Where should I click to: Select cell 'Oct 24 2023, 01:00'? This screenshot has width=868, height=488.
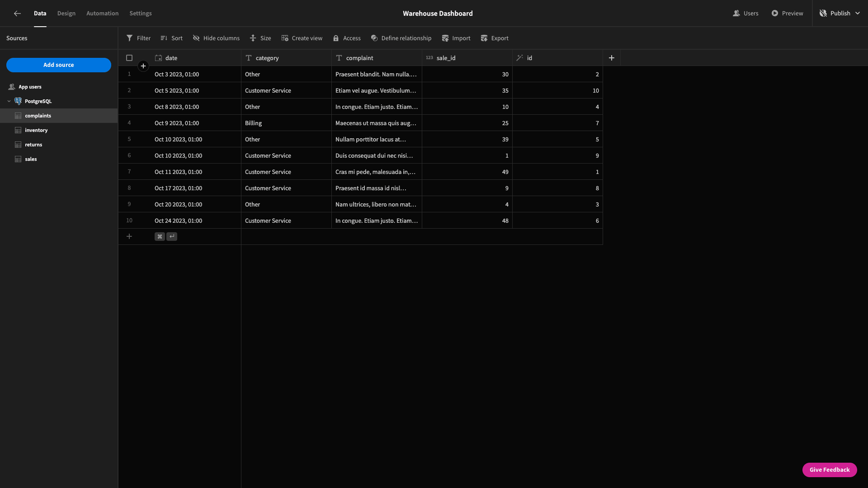(196, 221)
